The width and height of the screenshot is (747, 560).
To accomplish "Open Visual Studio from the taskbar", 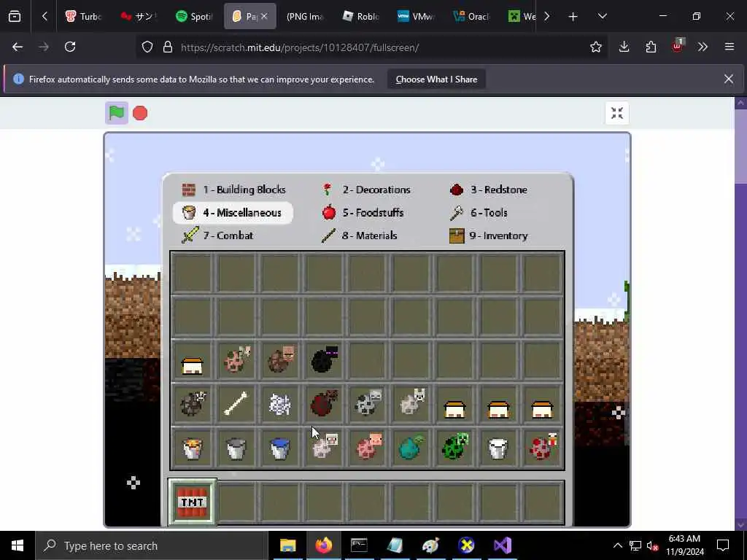I will coord(503,545).
